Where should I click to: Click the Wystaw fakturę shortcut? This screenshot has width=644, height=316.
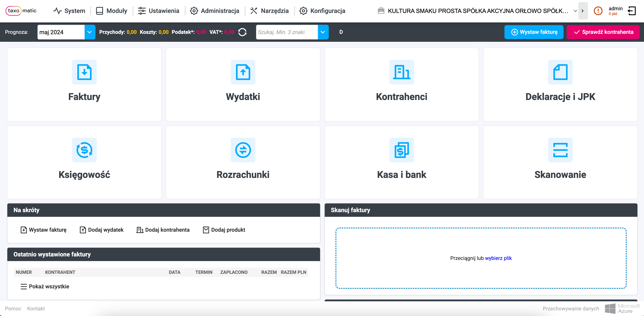coord(43,230)
